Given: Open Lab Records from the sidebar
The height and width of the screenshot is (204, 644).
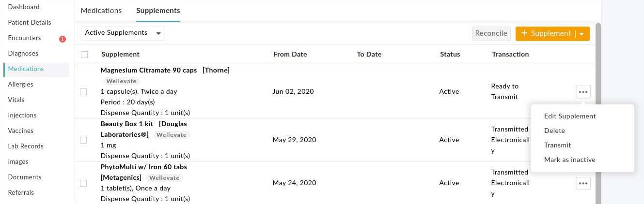Looking at the screenshot, I should coord(26,146).
